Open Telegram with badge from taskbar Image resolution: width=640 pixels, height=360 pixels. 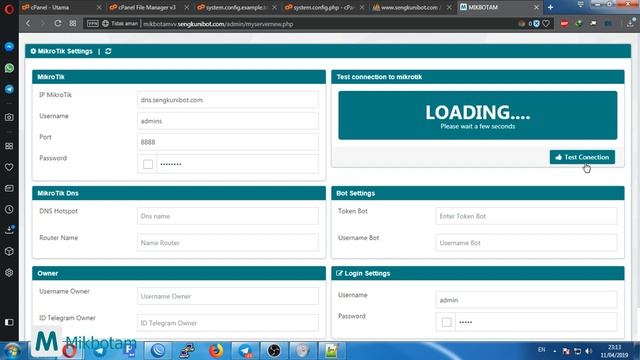tap(245, 351)
